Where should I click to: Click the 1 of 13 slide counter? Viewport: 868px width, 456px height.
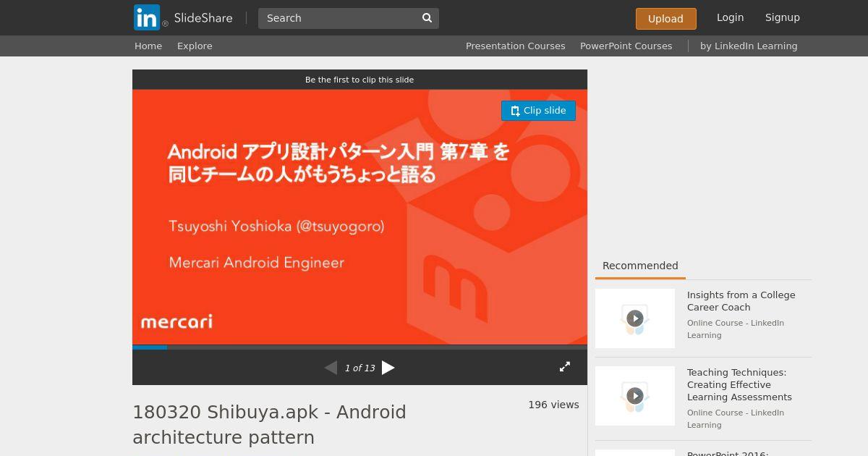click(359, 368)
